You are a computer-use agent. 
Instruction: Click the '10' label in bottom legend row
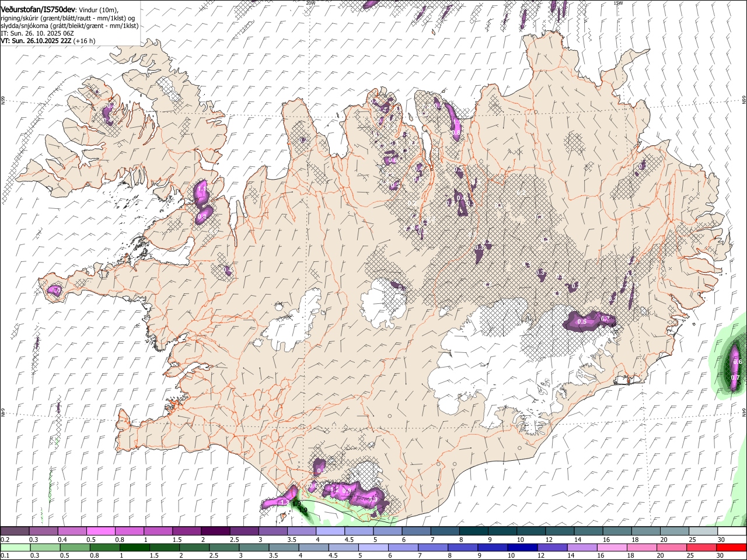[x=511, y=556]
